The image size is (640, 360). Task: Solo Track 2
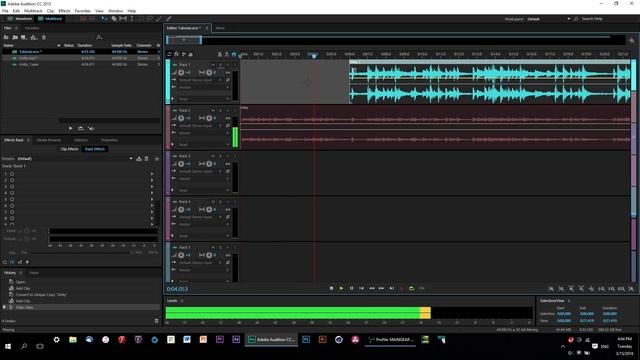click(x=220, y=110)
